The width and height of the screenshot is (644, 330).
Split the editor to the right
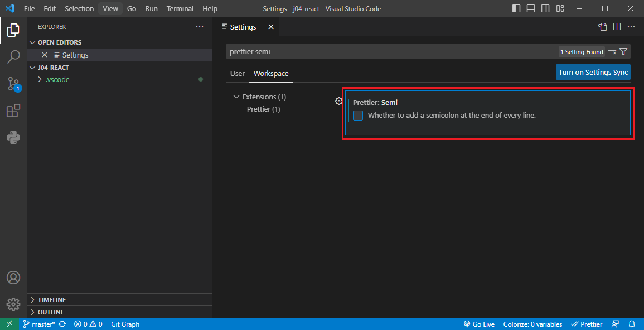coord(617,27)
